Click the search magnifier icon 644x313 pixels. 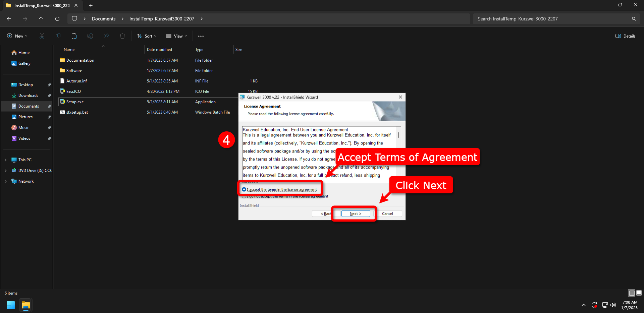[x=634, y=19]
